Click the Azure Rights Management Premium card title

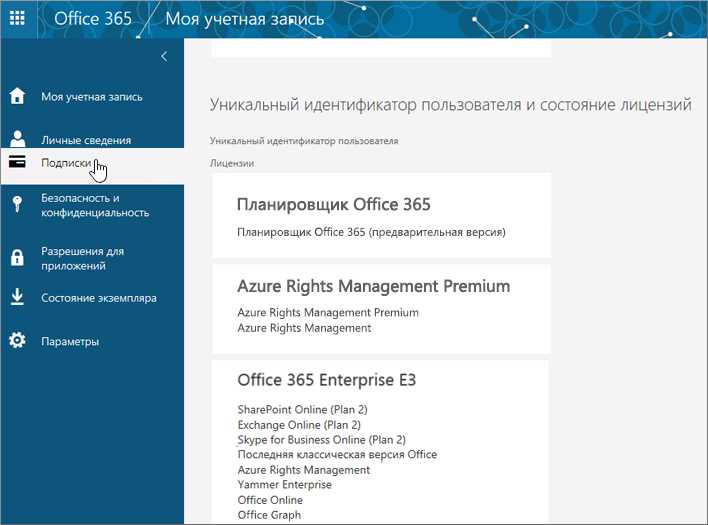coord(373,286)
